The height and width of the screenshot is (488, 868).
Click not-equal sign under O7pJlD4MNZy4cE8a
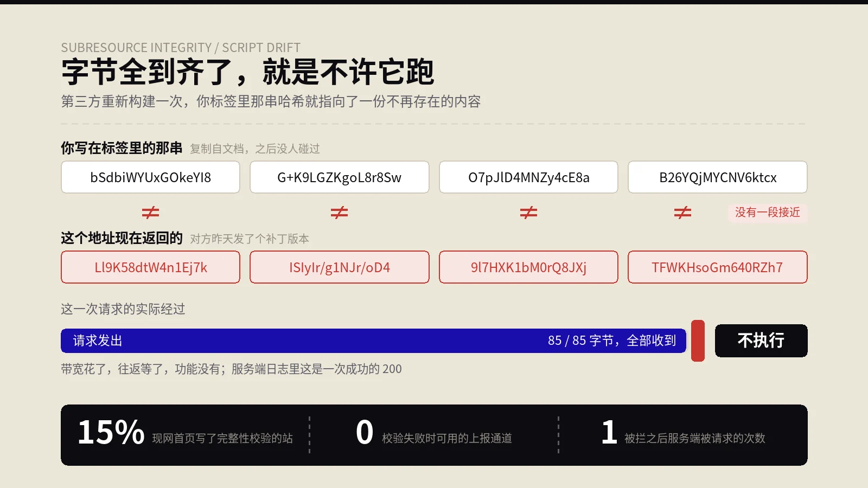click(528, 213)
